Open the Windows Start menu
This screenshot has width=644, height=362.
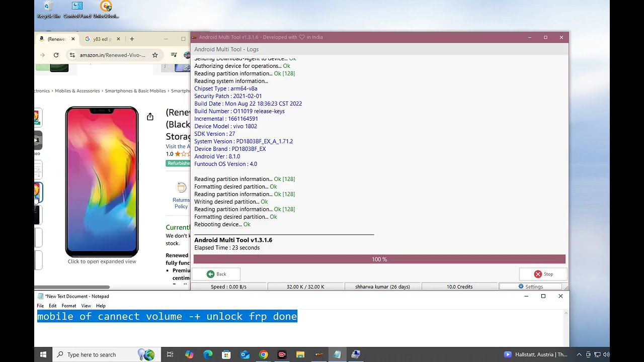point(43,354)
